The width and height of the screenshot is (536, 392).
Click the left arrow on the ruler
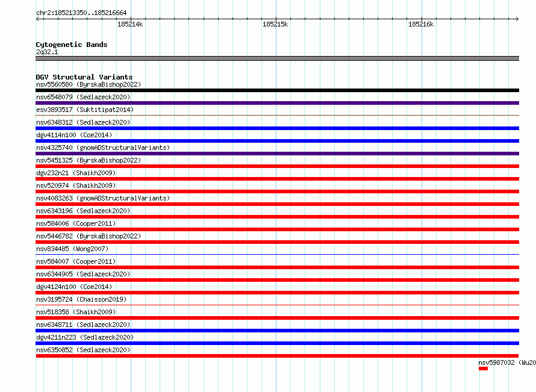37,19
